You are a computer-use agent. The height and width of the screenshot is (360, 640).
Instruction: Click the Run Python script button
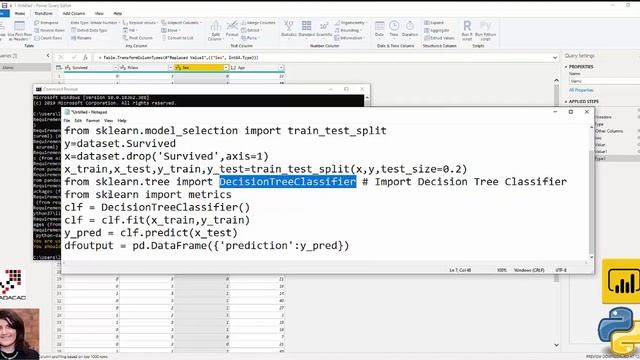point(485,31)
